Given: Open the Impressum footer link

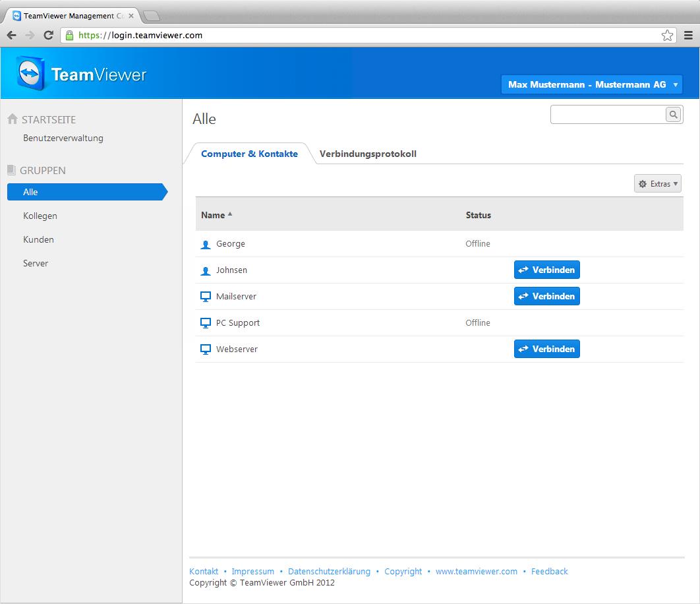Looking at the screenshot, I should (x=252, y=572).
